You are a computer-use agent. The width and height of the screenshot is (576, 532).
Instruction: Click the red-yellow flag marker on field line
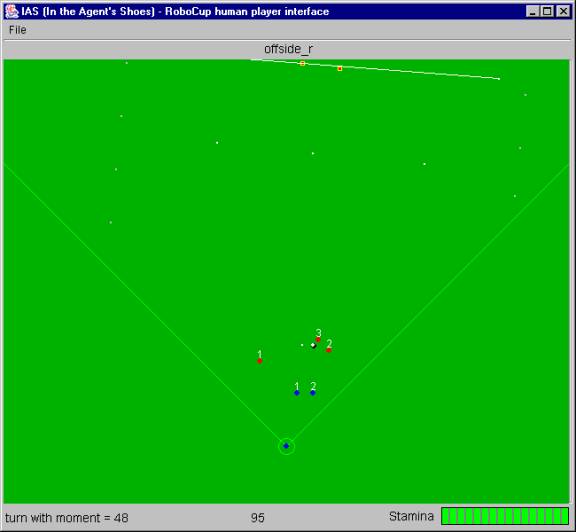pyautogui.click(x=340, y=68)
